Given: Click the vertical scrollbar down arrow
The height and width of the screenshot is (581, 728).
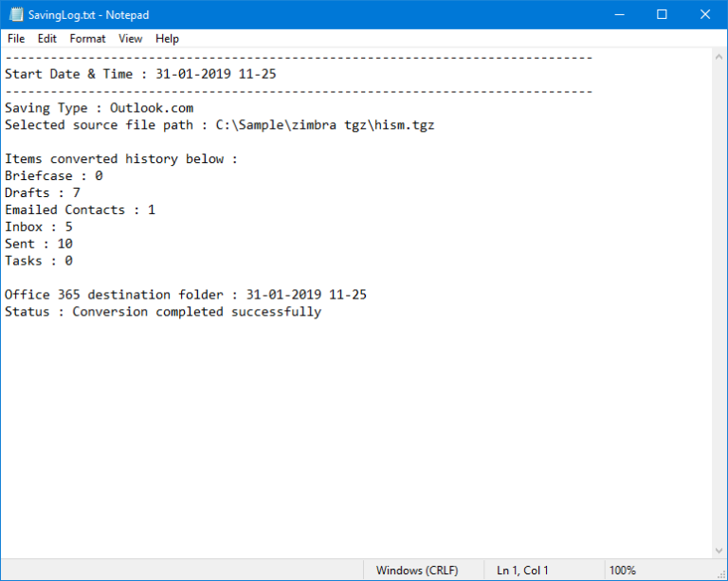Looking at the screenshot, I should 719,550.
